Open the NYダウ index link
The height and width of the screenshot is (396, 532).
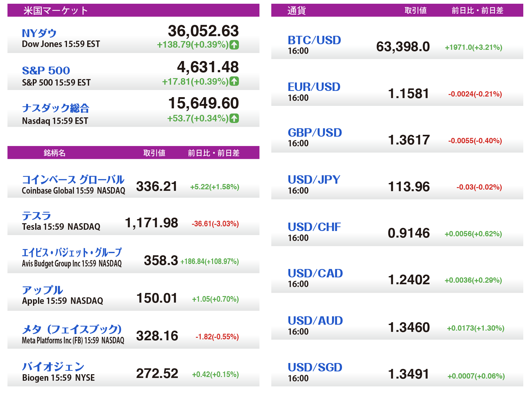coord(39,33)
